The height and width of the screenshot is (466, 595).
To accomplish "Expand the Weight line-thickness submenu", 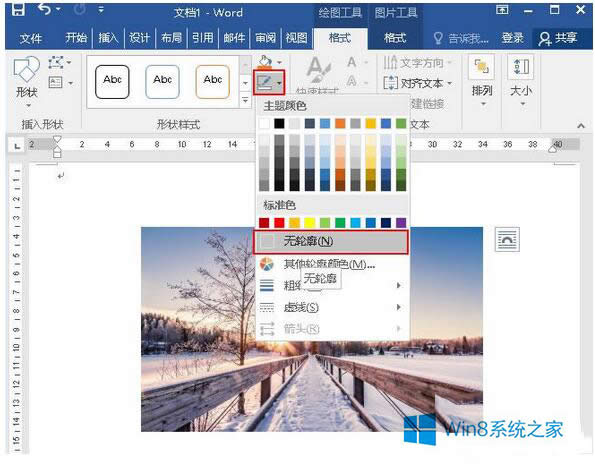I will [331, 285].
